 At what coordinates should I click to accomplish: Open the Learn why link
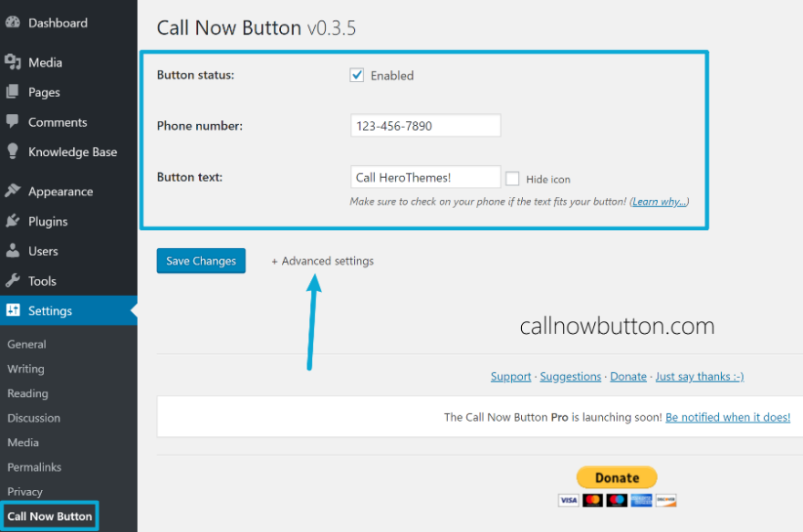(659, 201)
